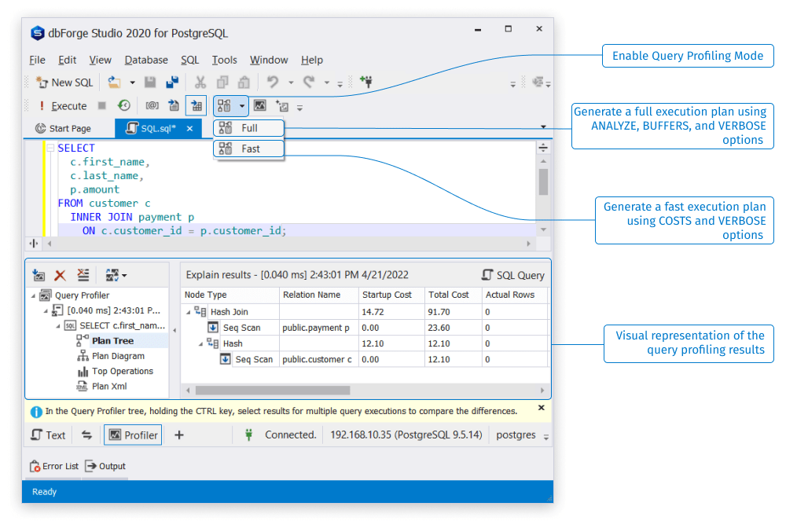The image size is (786, 532).
Task: Click the Paste icon in toolbar
Action: [x=244, y=83]
